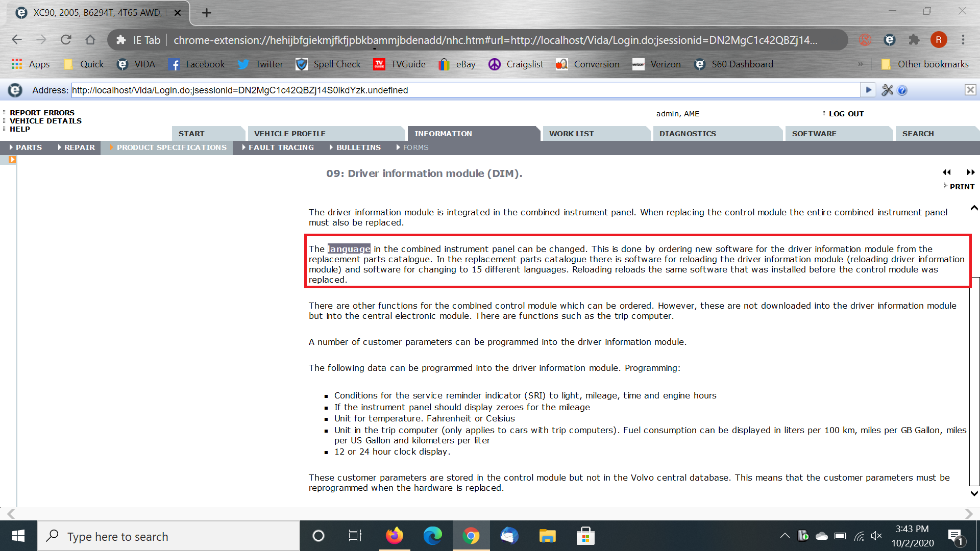Select FAULT TRACING submenu
Viewport: 980px width, 551px height.
[x=281, y=147]
